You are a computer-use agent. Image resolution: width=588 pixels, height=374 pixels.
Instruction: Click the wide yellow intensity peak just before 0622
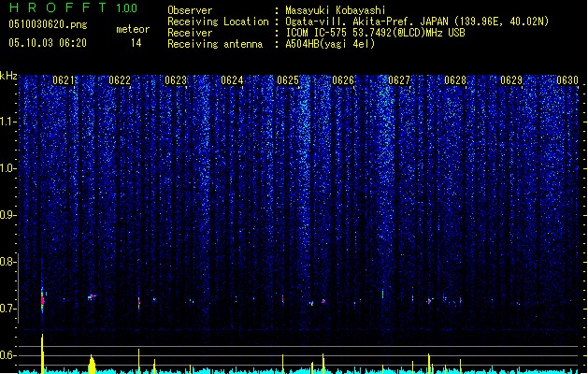(x=92, y=364)
